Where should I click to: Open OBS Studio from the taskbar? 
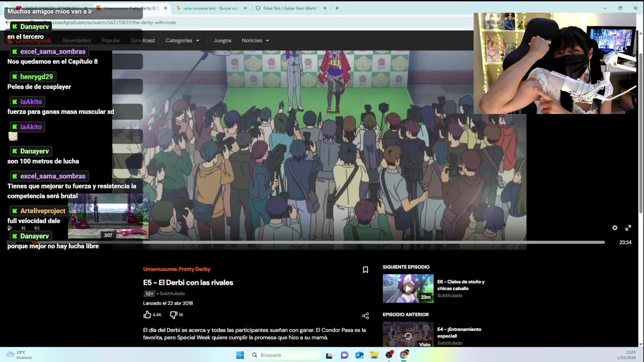389,355
